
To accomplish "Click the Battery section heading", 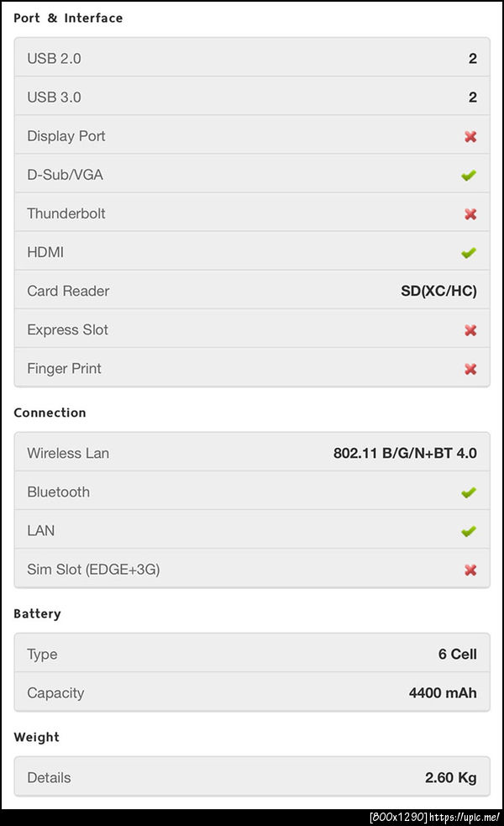I will tap(37, 614).
